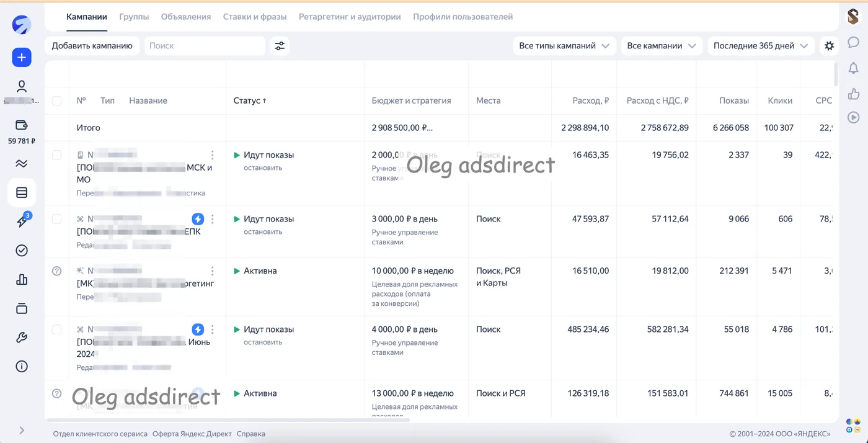Viewport: 868px width, 443px height.
Task: Open three-dot menu of first campaign
Action: click(213, 155)
